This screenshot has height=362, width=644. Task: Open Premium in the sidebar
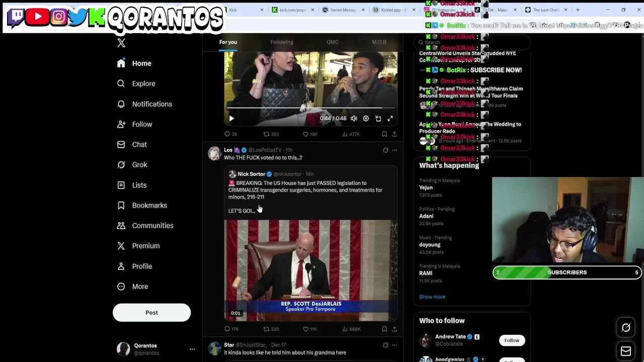pyautogui.click(x=138, y=246)
